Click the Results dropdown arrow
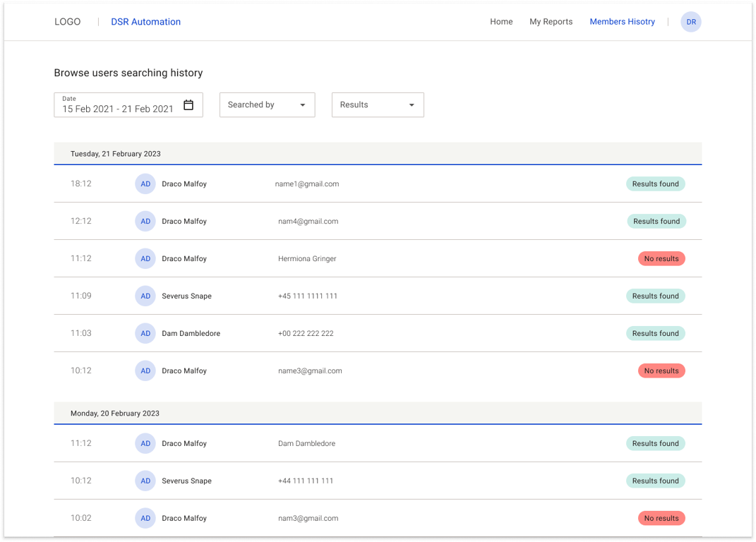 coord(412,105)
